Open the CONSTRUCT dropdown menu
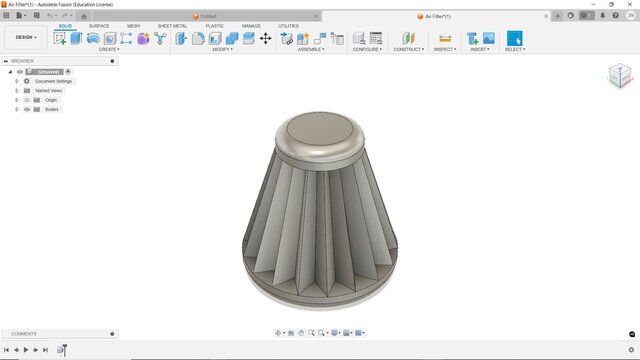The image size is (640, 360). pyautogui.click(x=409, y=49)
